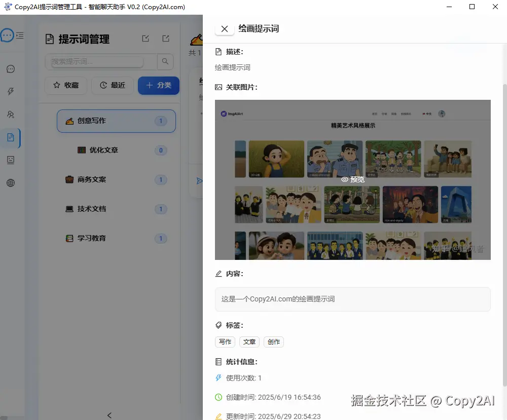
Task: Click the first export icon beside 提示词管理
Action: coord(146,39)
